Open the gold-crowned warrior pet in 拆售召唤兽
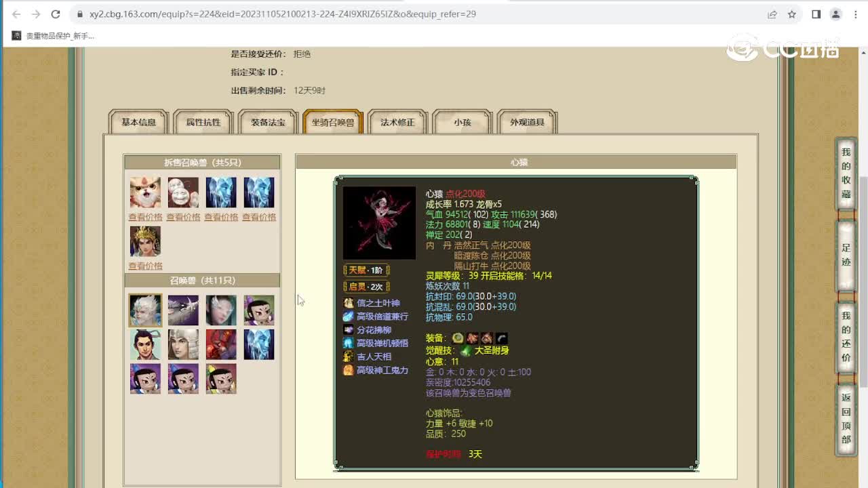 coord(146,241)
